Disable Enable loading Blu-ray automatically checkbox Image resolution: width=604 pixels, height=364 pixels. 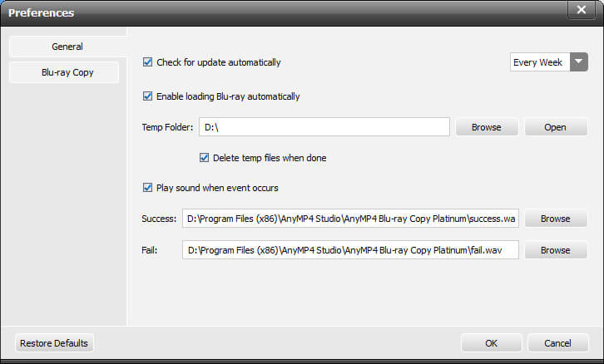pos(148,96)
